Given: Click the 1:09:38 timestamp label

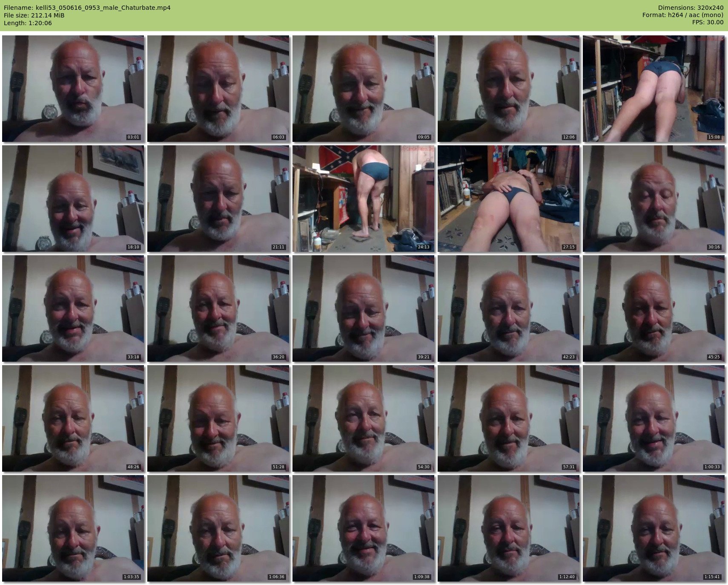Looking at the screenshot, I should pos(421,577).
